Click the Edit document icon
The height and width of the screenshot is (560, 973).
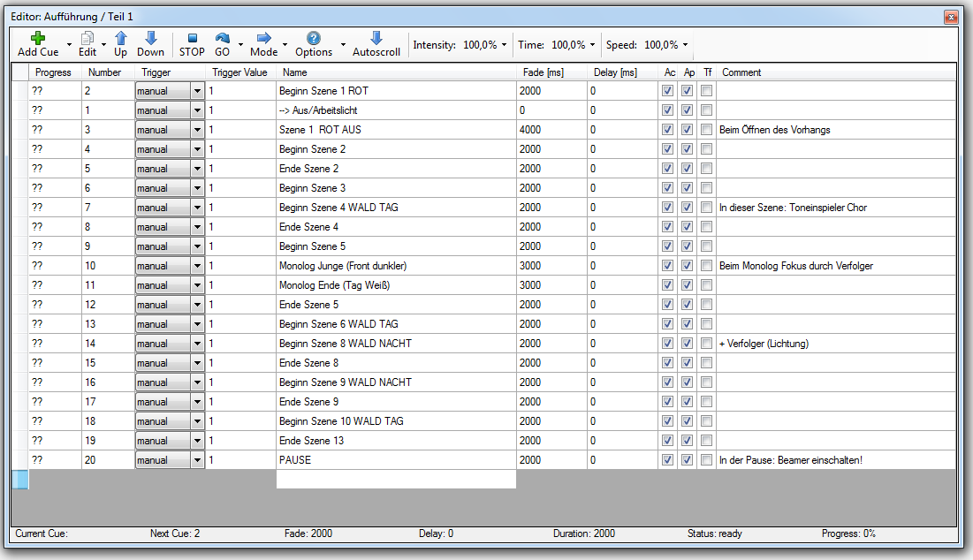point(87,38)
